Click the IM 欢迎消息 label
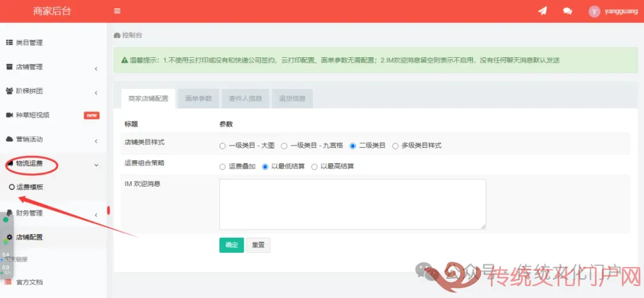The height and width of the screenshot is (298, 644). [142, 184]
